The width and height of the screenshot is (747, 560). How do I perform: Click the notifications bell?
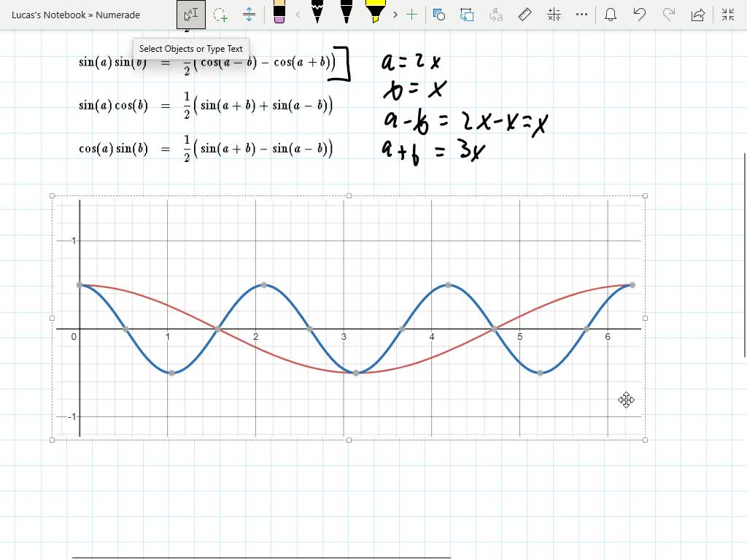[x=611, y=13]
